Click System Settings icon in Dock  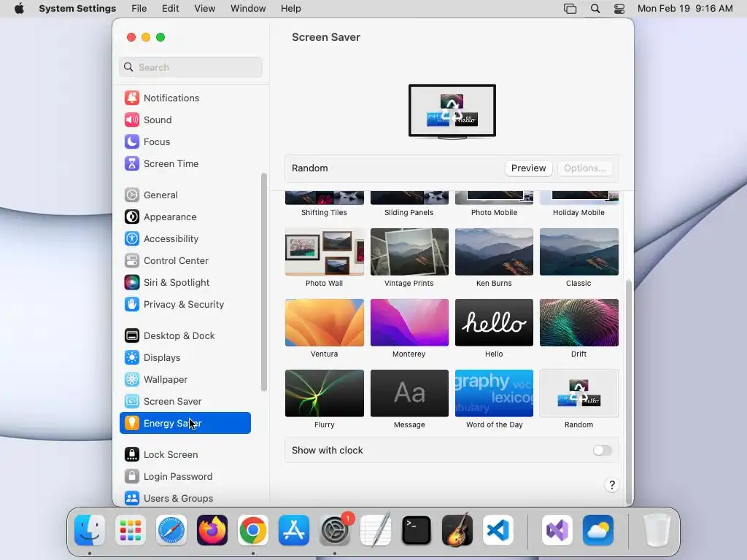(x=335, y=531)
